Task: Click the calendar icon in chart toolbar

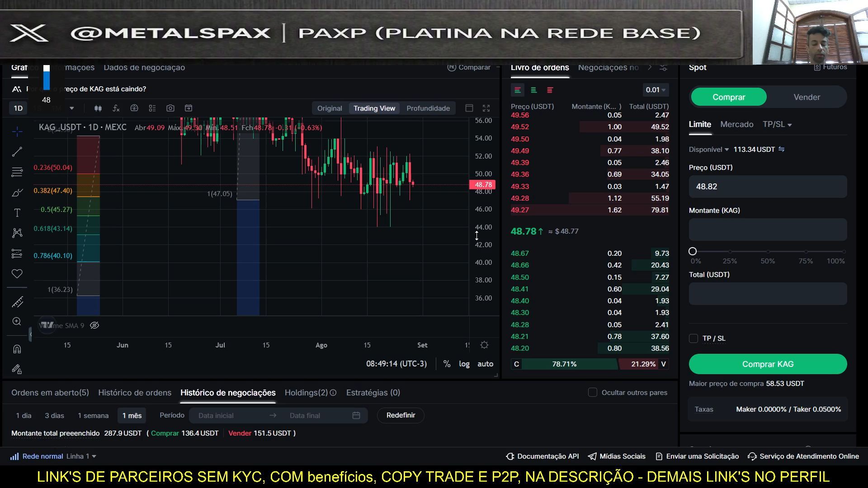Action: pyautogui.click(x=189, y=108)
